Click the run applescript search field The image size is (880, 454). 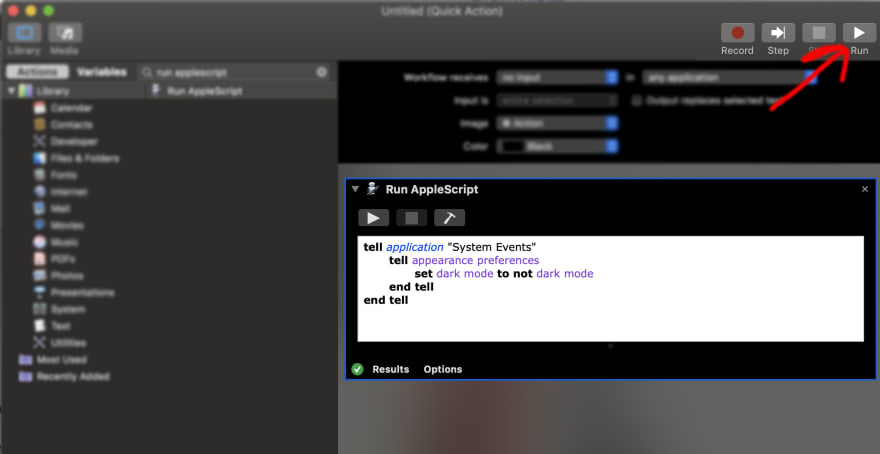pos(235,72)
